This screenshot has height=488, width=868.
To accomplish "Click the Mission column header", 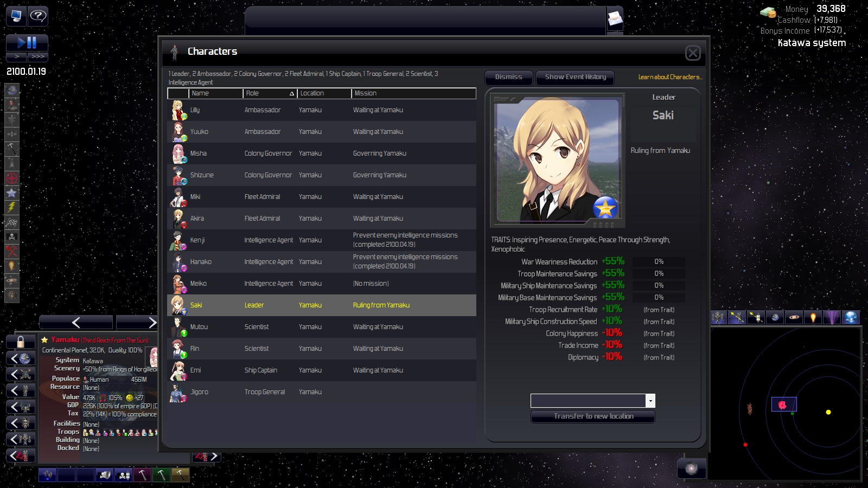I will tap(413, 93).
